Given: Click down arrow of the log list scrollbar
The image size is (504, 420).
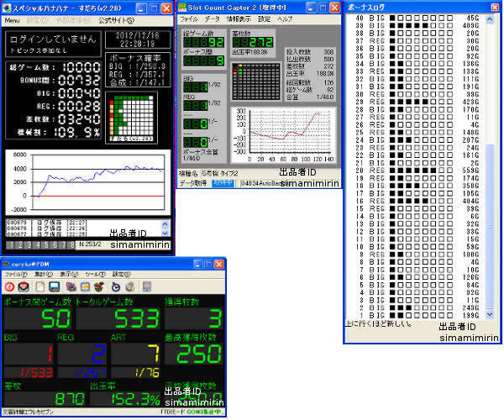Looking at the screenshot, I should (x=165, y=233).
